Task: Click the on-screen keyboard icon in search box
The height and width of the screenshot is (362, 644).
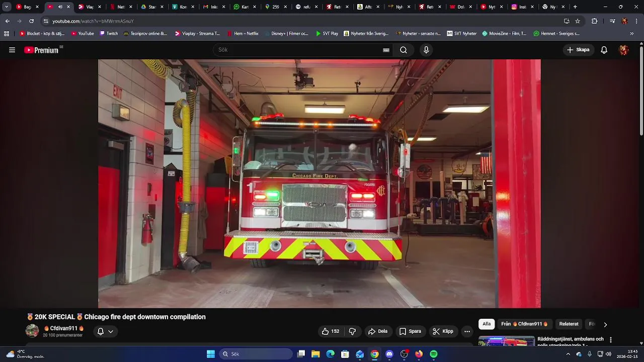Action: [x=386, y=50]
